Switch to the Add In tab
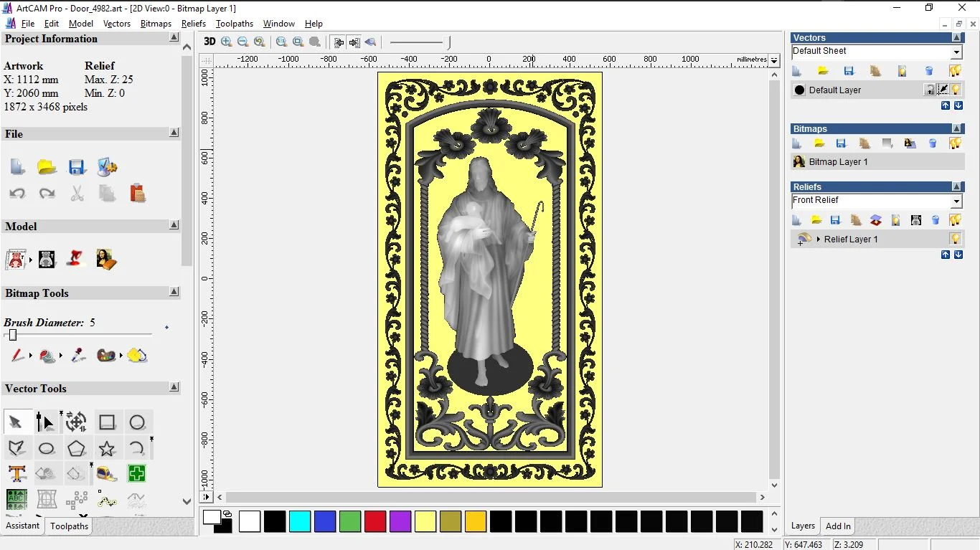Screen dimensions: 980x550 pyautogui.click(x=837, y=526)
